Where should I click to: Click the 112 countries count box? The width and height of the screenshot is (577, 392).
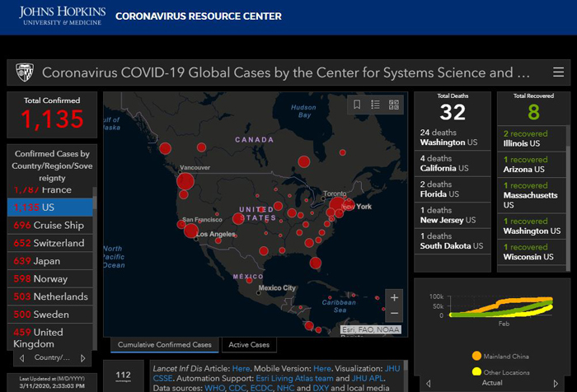[124, 376]
